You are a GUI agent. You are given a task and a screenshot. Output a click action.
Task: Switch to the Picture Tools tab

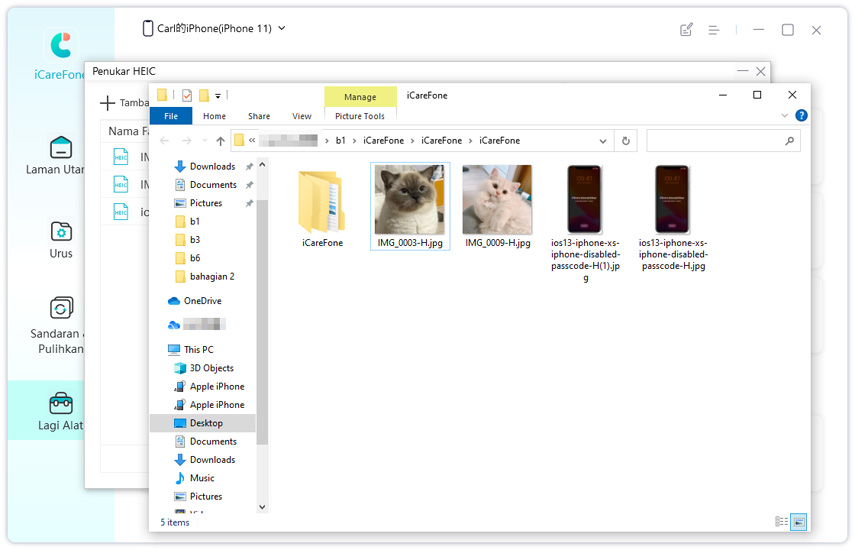coord(360,116)
